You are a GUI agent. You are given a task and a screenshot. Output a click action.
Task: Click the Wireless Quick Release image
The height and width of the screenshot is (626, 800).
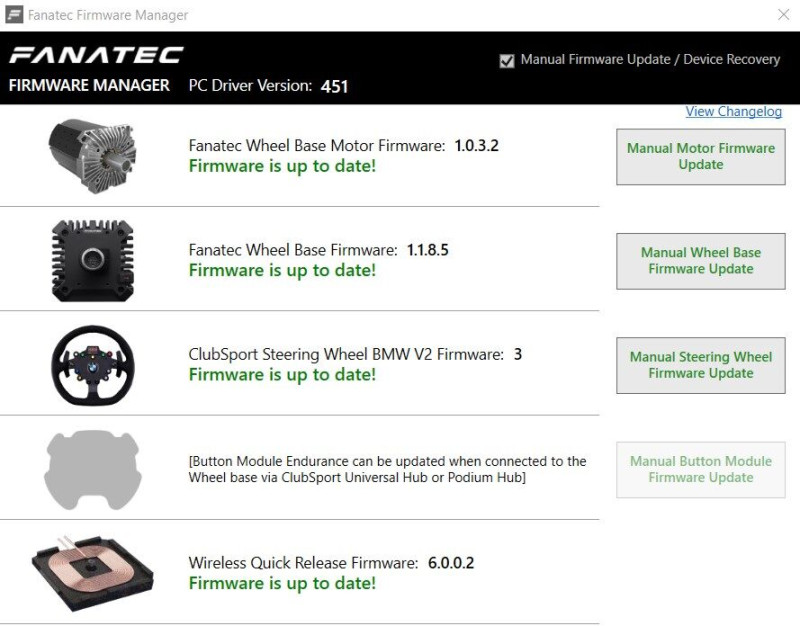point(91,573)
